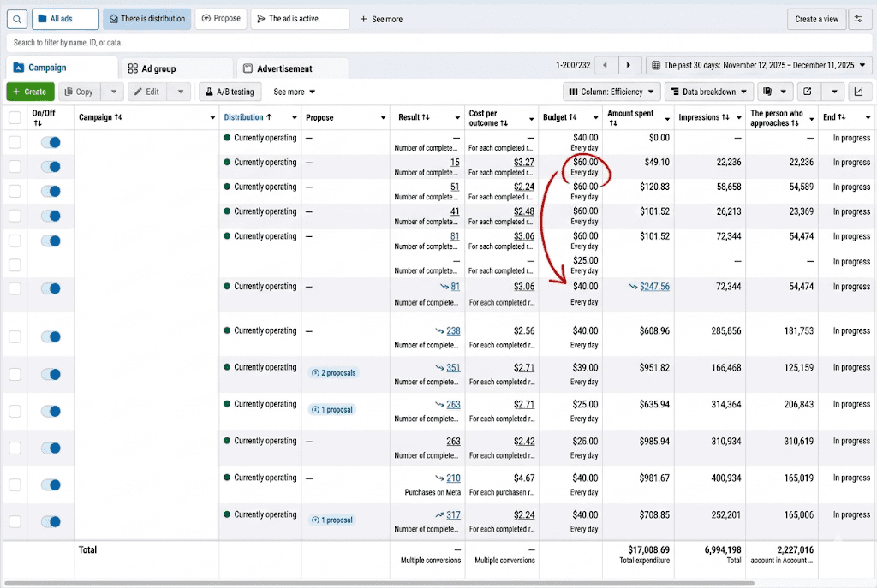Toggle off campaign with $708.85 spent

[x=51, y=521]
